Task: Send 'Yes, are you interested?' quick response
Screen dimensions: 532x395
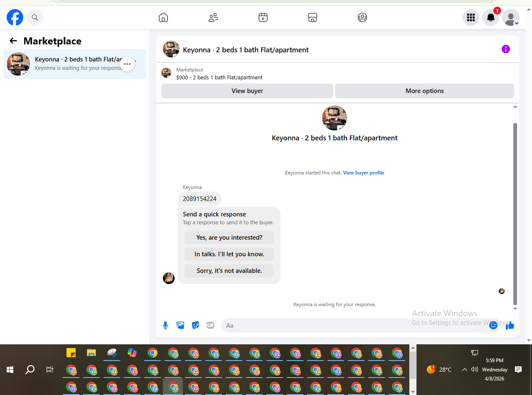Action: pos(229,238)
